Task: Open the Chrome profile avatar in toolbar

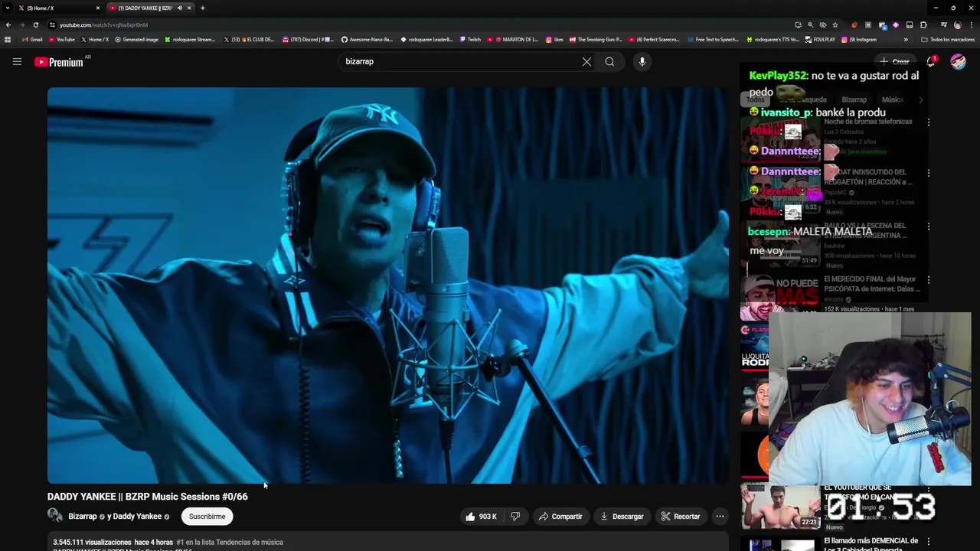Action: [x=957, y=24]
